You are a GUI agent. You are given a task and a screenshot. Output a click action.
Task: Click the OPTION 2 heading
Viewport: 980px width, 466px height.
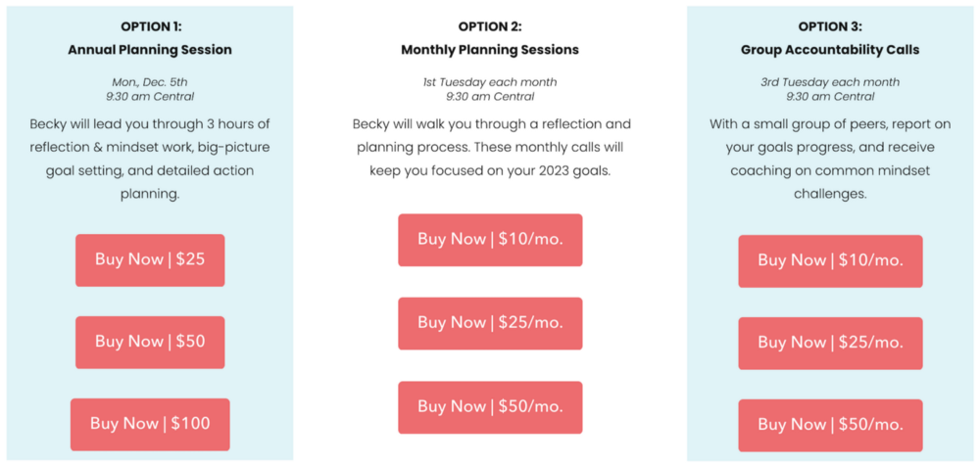tap(490, 26)
